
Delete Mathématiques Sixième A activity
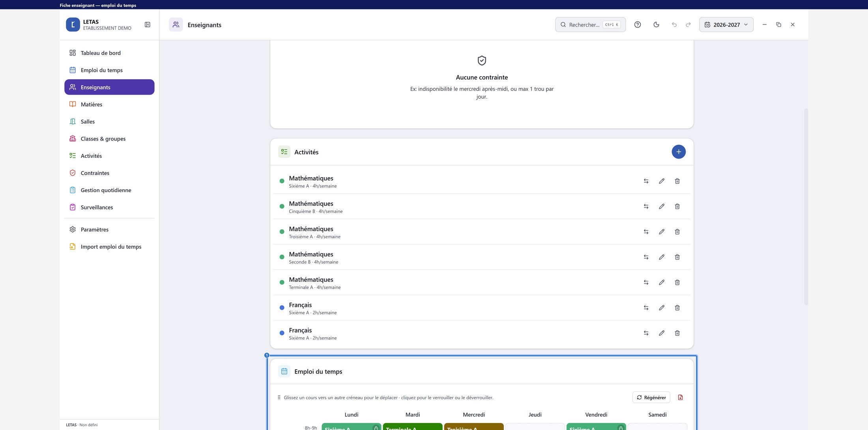[x=677, y=181]
